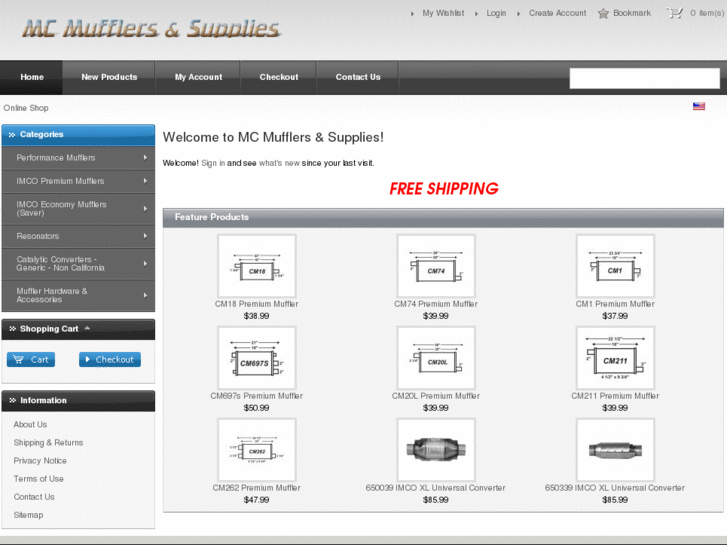Open the 0 item(s) cart link
727x545 pixels.
[x=707, y=13]
